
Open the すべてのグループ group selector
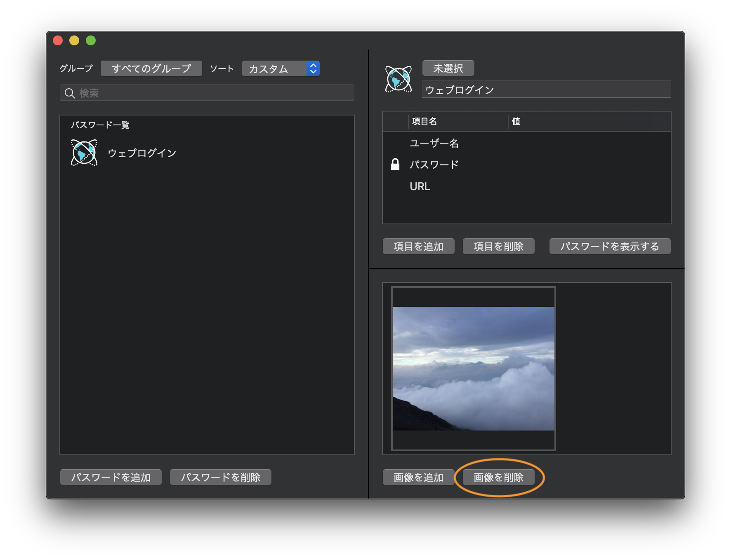151,68
